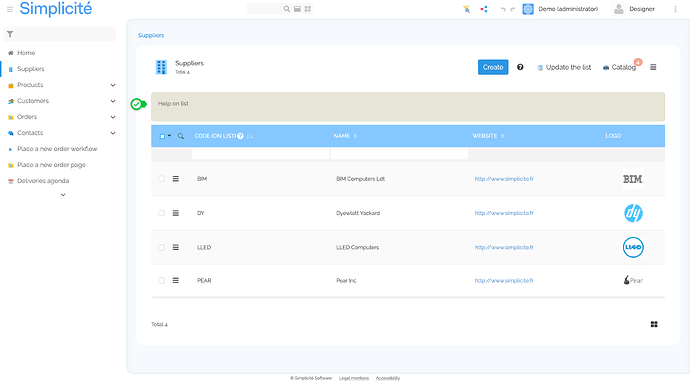The width and height of the screenshot is (690, 381).
Task: Open row menu for LLED supplier
Action: (176, 247)
